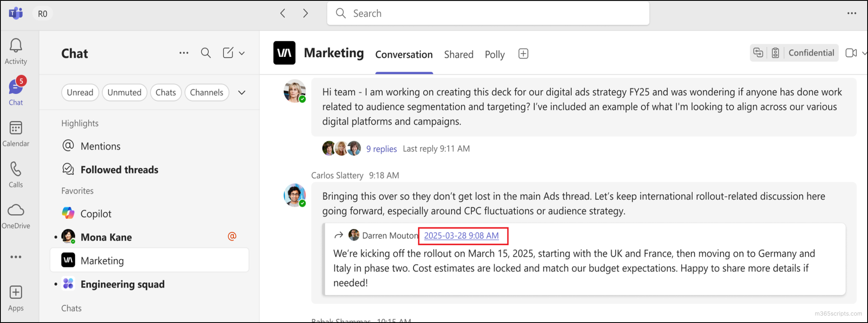Go forward with the right arrow
This screenshot has width=868, height=323.
pos(306,13)
